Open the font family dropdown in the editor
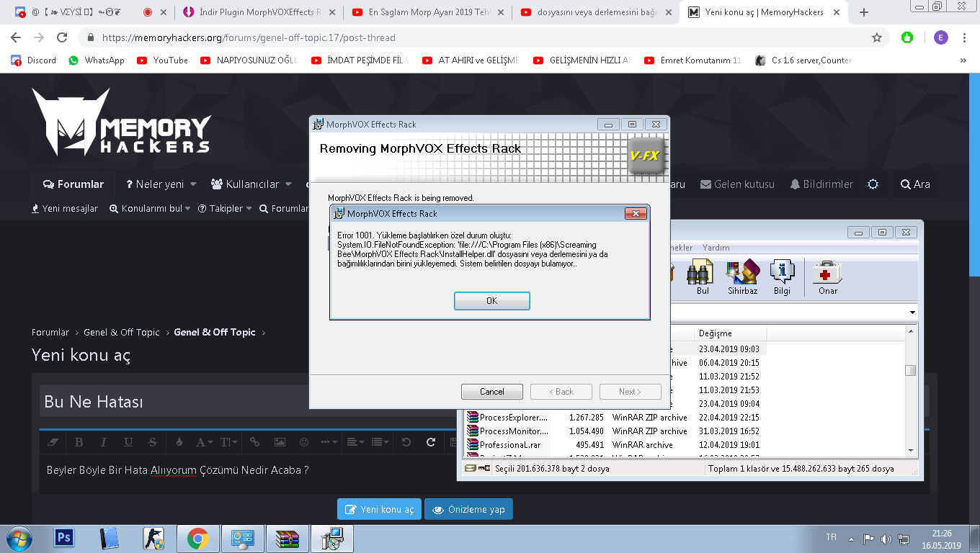Viewport: 980px width, 553px height. (205, 442)
